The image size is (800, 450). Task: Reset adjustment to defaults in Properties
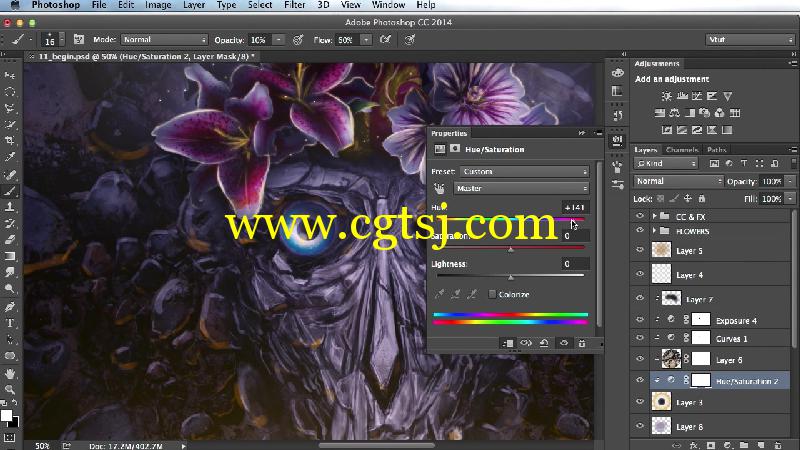click(544, 343)
